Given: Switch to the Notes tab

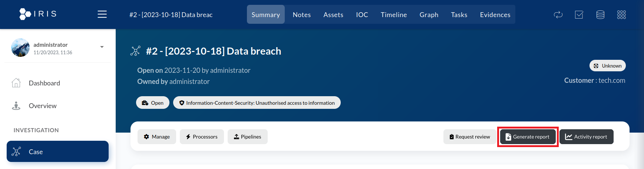Looking at the screenshot, I should pos(301,15).
